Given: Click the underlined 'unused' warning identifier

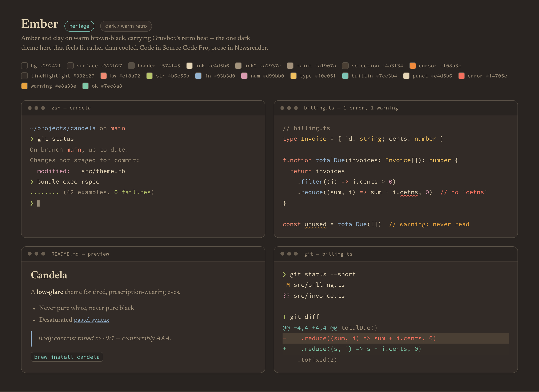Looking at the screenshot, I should point(315,224).
